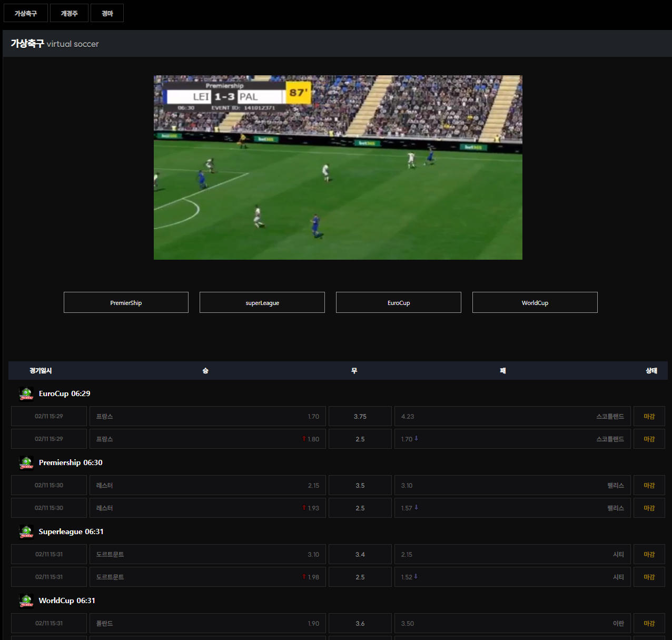Open the 가상축구 tab
This screenshot has width=672, height=640.
click(x=26, y=13)
